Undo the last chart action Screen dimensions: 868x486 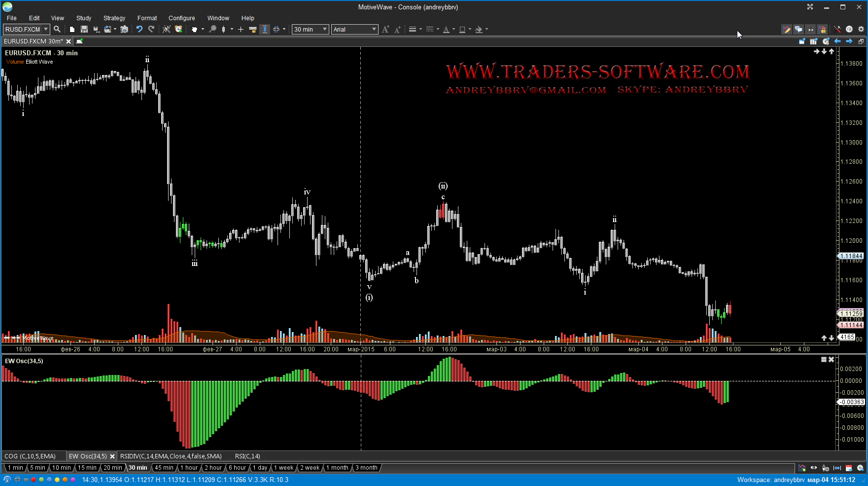[139, 30]
